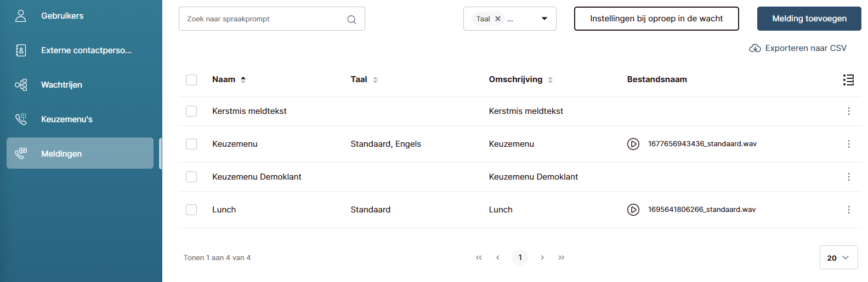Viewport: 868px width, 282px height.
Task: Open column settings list icon
Action: pos(848,80)
